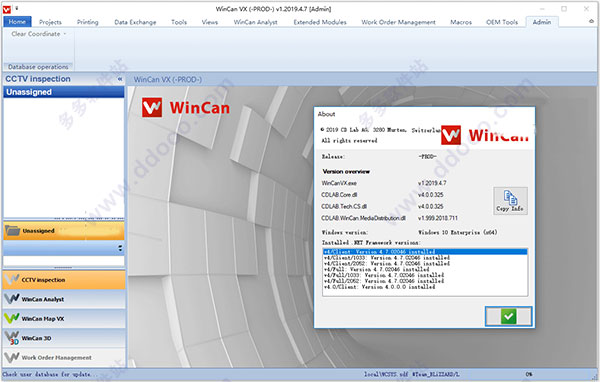The width and height of the screenshot is (600, 382).
Task: Open the WinCan Analyst module in sidebar
Action: [64, 299]
